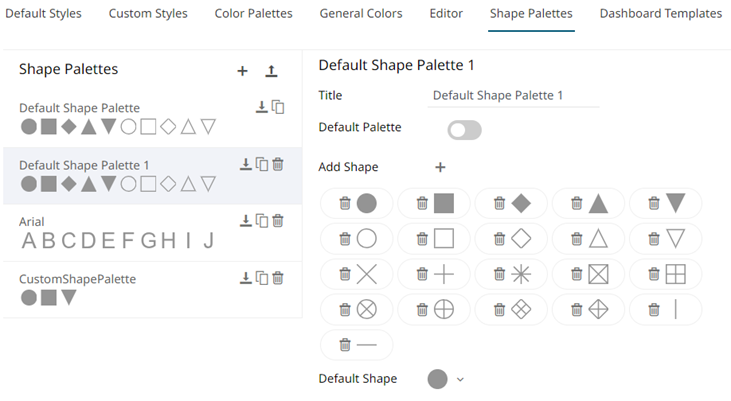
Task: Open the Dashboard Templates tab
Action: click(x=660, y=14)
